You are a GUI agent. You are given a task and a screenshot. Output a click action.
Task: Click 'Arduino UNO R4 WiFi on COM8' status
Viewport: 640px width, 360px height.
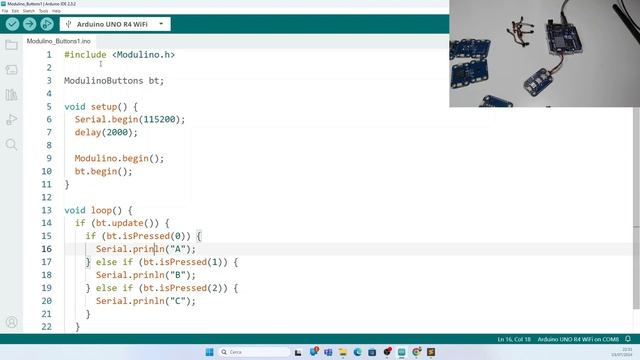tap(578, 339)
